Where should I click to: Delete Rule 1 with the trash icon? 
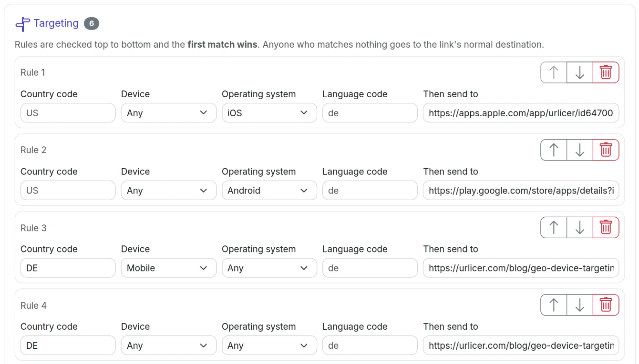click(606, 72)
